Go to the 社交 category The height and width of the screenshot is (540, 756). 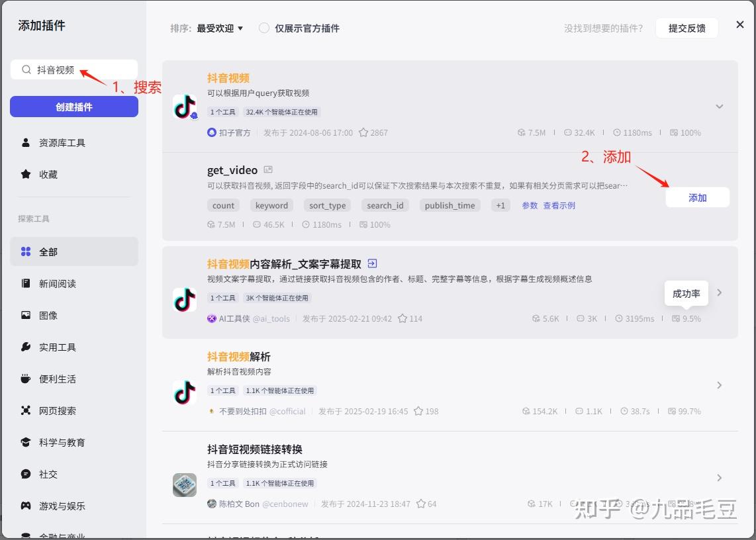74,474
